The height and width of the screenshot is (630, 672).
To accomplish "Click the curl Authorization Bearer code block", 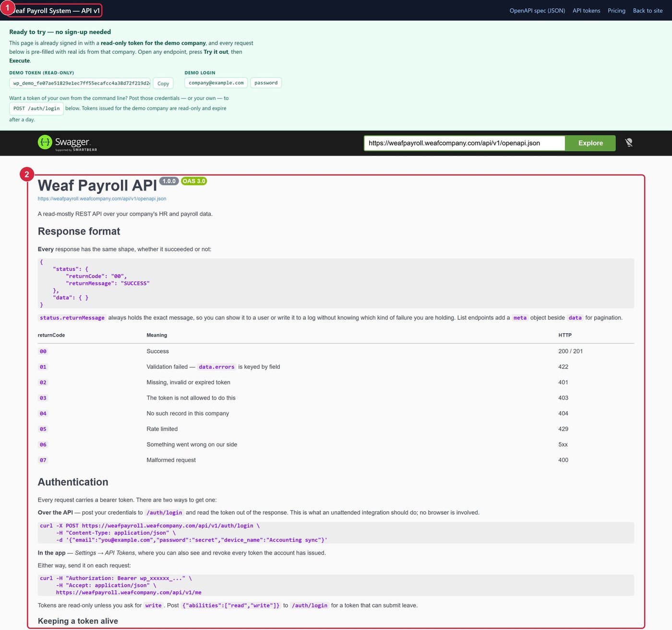I will click(336, 585).
